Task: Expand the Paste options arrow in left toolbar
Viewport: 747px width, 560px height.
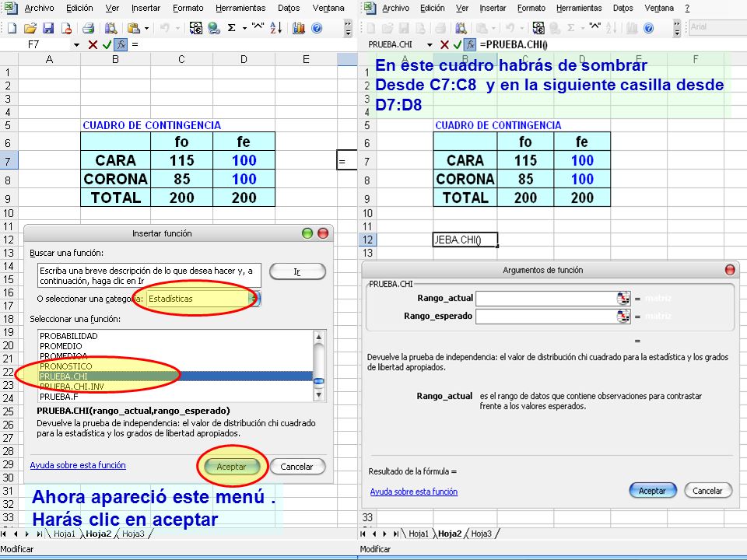Action: tap(146, 28)
